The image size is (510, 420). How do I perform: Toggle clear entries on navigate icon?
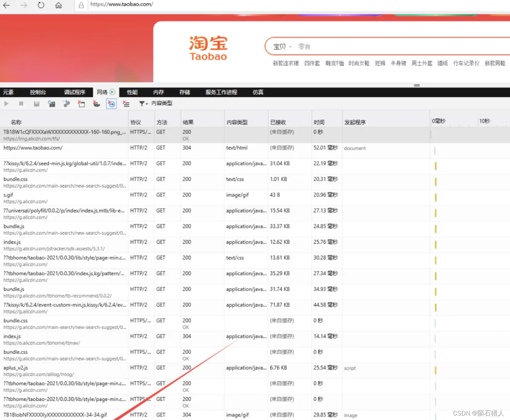coord(111,104)
